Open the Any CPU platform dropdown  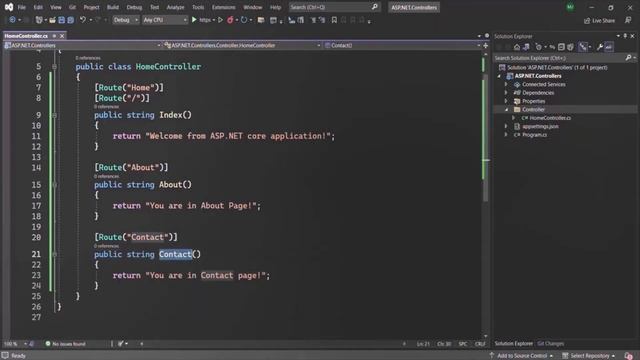[x=164, y=20]
